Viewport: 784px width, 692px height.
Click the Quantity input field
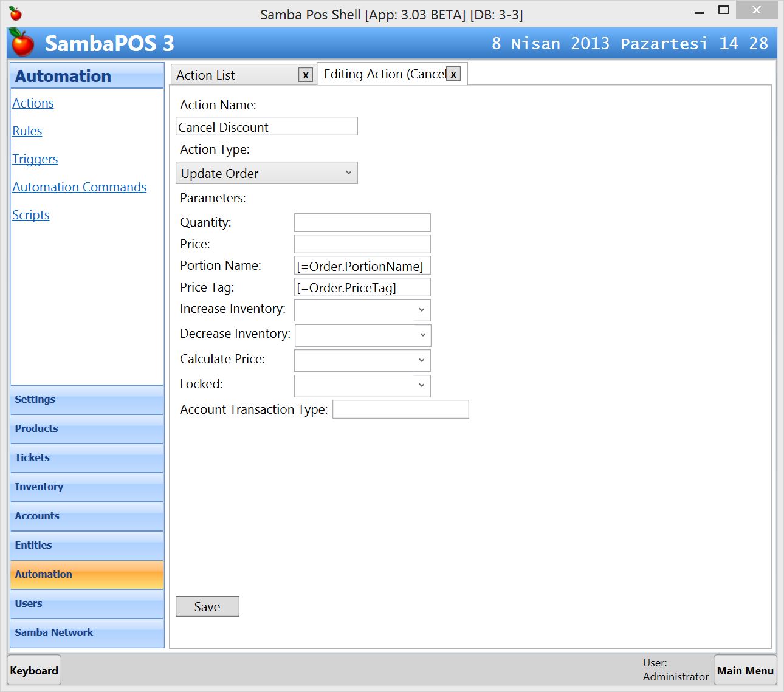[x=362, y=222]
